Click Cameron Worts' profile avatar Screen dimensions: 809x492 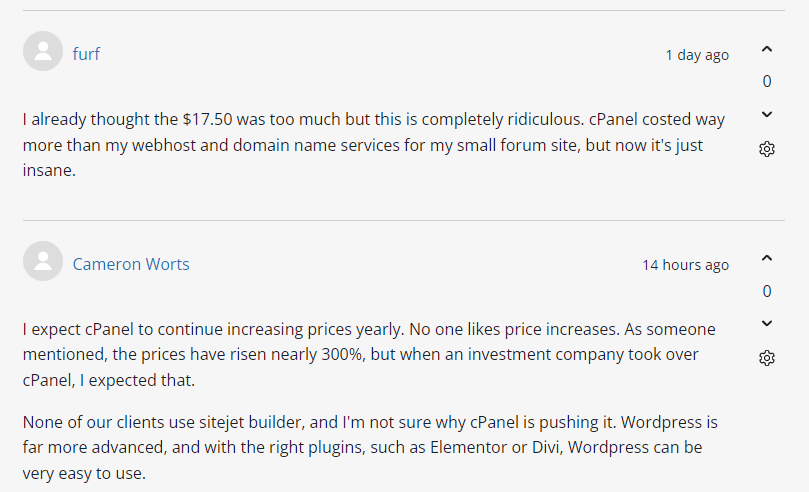pos(43,262)
